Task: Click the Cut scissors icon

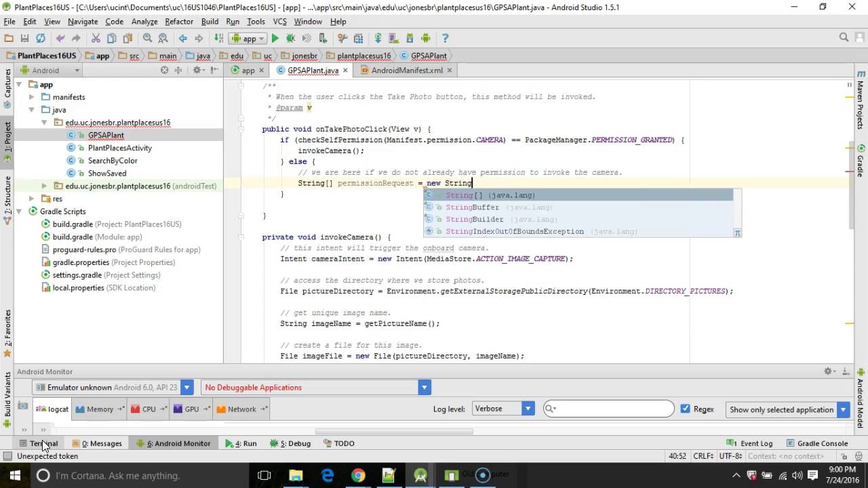Action: click(96, 39)
